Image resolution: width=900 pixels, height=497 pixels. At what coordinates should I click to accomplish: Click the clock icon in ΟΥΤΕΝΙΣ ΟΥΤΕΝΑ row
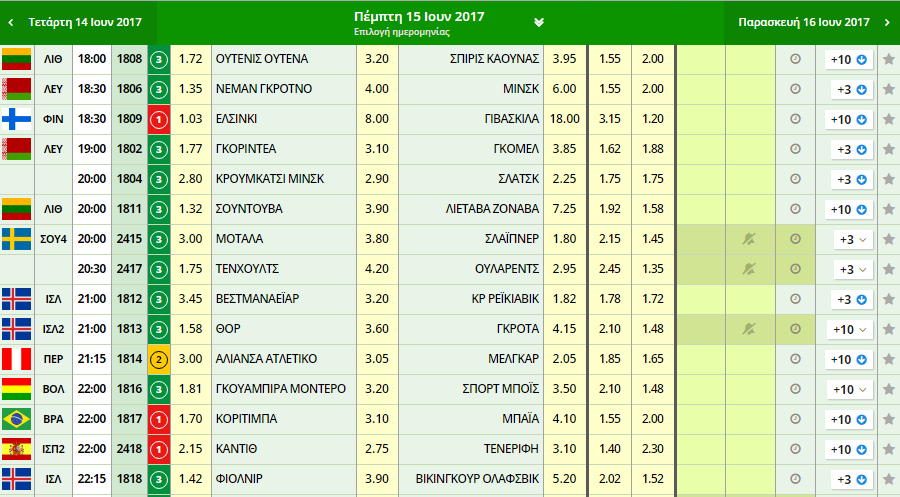(x=795, y=59)
